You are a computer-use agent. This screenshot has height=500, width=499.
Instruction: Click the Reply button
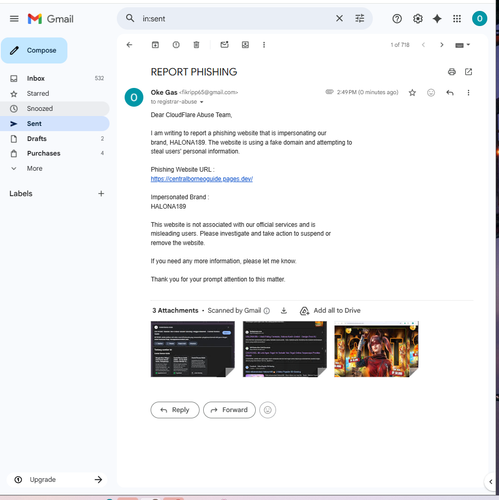pos(175,410)
